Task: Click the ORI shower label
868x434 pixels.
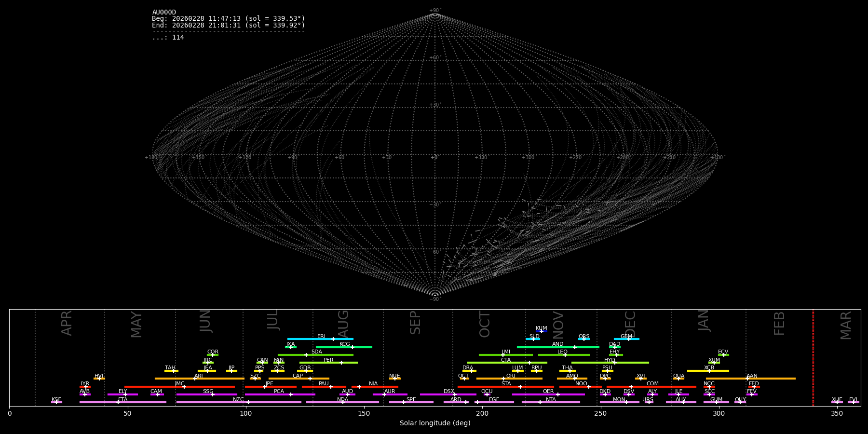Action: click(511, 376)
